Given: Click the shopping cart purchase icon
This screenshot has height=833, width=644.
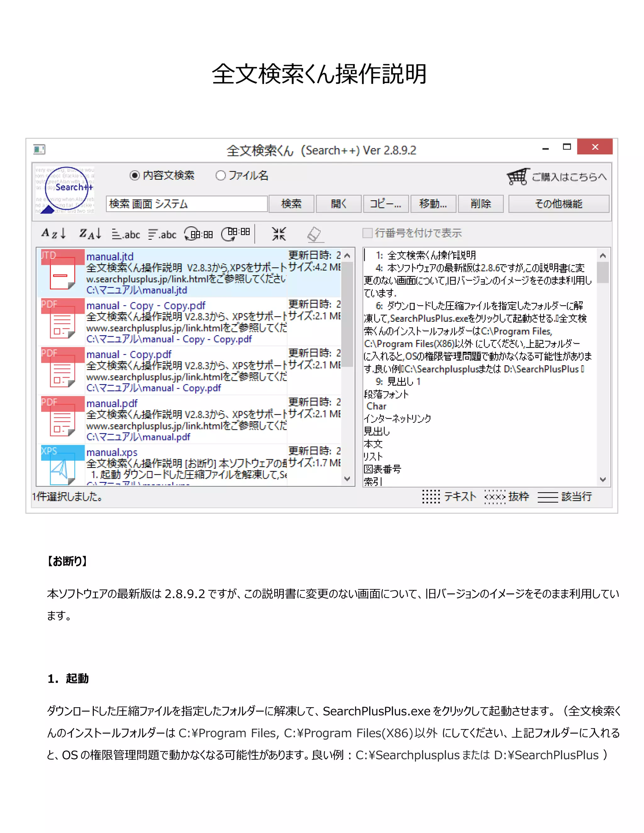Looking at the screenshot, I should tap(518, 176).
